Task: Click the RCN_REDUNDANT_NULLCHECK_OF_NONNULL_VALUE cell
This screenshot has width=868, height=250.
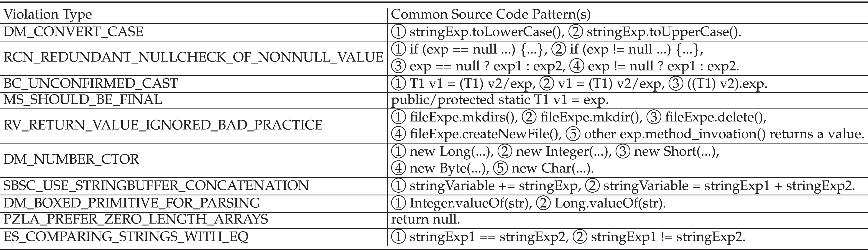Action: click(x=193, y=57)
